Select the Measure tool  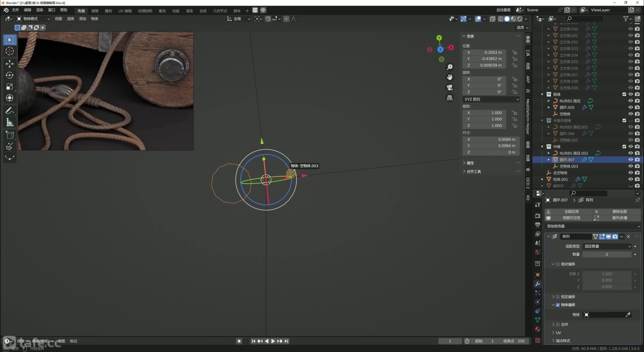(x=10, y=123)
